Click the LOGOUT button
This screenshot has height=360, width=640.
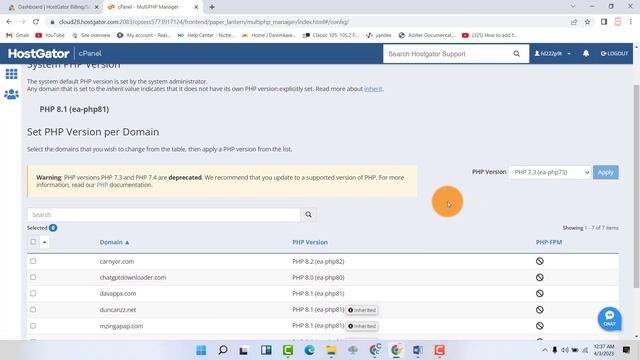pyautogui.click(x=614, y=53)
